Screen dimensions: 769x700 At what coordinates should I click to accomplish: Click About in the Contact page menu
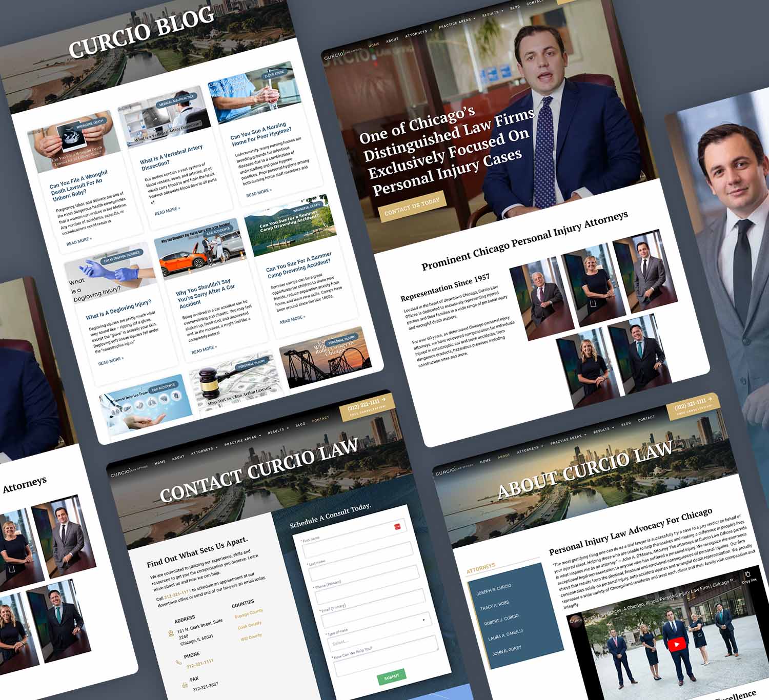tap(178, 457)
